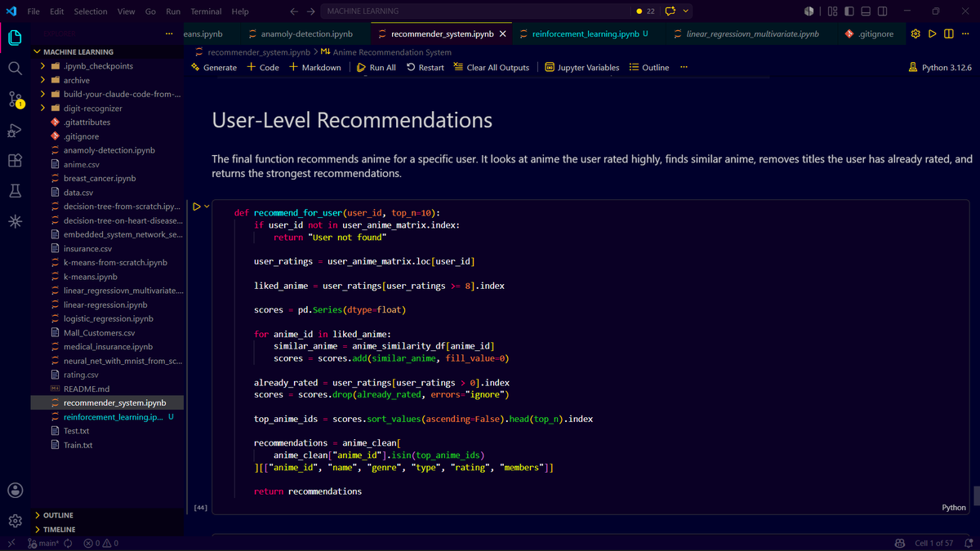
Task: Toggle the bottom Panel
Action: point(866,11)
